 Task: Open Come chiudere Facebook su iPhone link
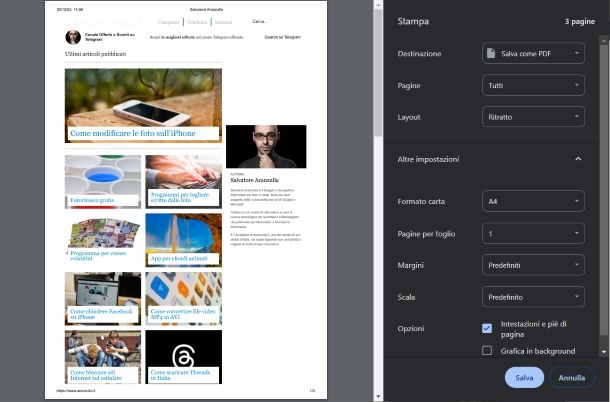(x=101, y=314)
